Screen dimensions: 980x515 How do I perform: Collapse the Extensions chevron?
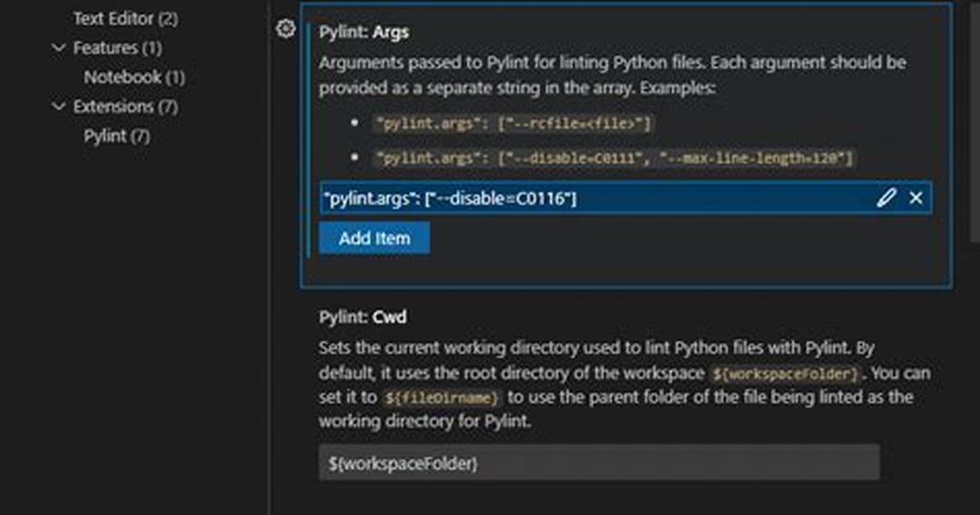pyautogui.click(x=59, y=107)
